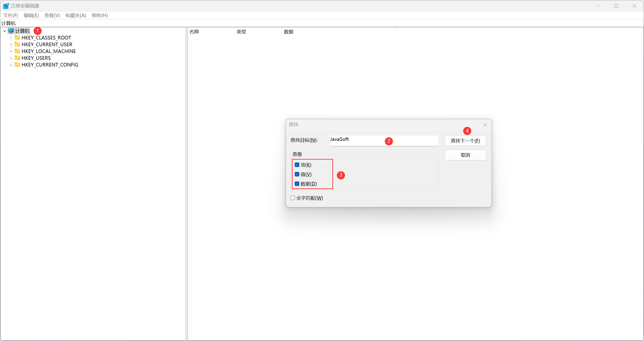Click the 查找目标 search text field
644x341 pixels.
click(363, 141)
